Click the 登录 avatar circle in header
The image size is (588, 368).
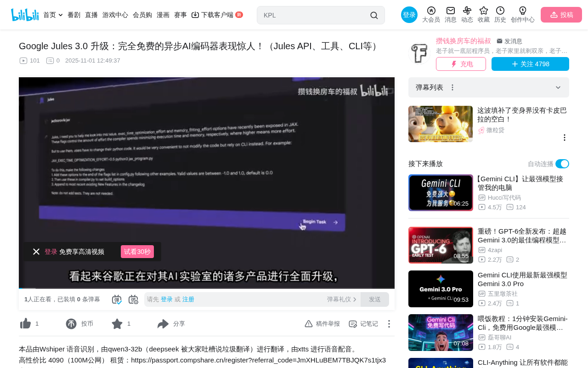[409, 15]
